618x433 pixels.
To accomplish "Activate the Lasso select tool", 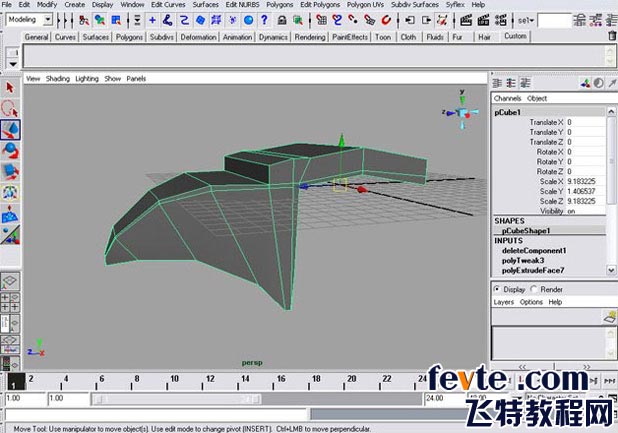I will point(10,108).
